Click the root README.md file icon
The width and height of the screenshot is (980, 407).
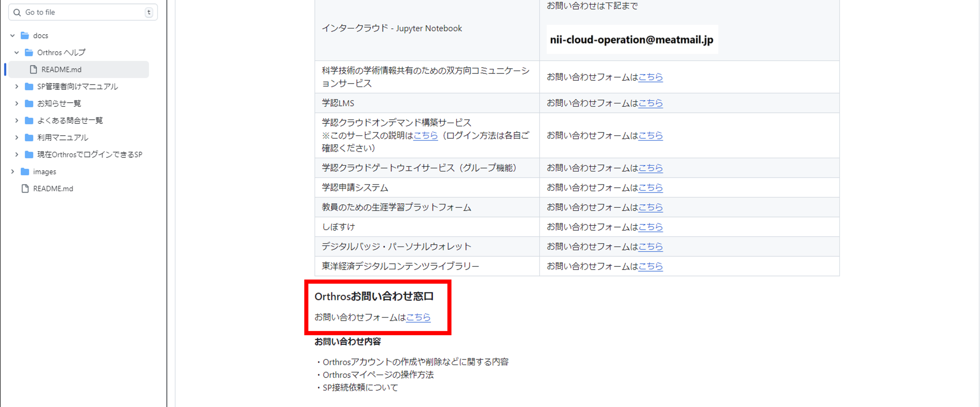[x=25, y=189]
